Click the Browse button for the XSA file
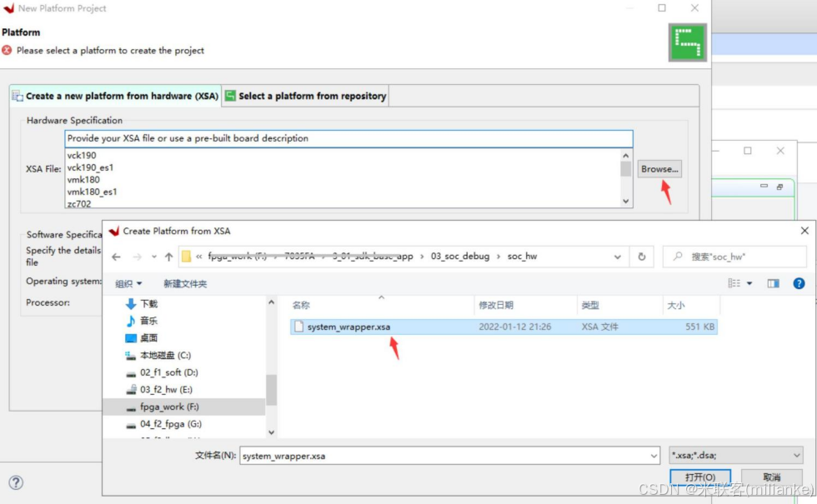817x504 pixels. click(x=659, y=168)
